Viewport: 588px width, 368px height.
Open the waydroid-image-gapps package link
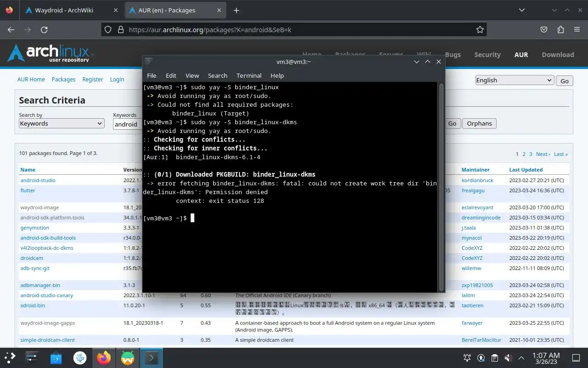(x=47, y=323)
